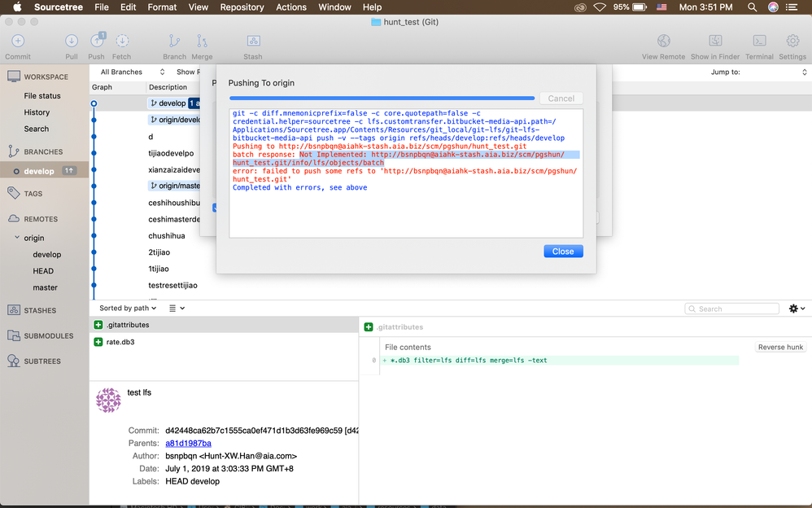Screen dimensions: 812x508
Task: Click the Subtrees sidebar icon
Action: (14, 361)
